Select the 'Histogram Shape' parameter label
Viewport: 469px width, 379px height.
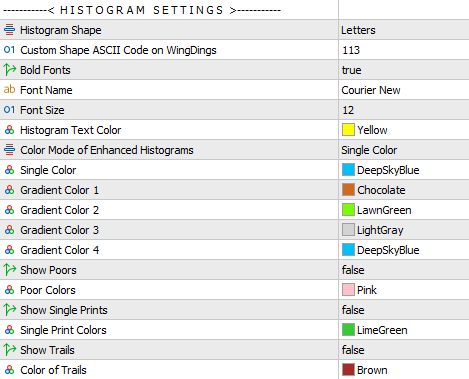coord(61,30)
